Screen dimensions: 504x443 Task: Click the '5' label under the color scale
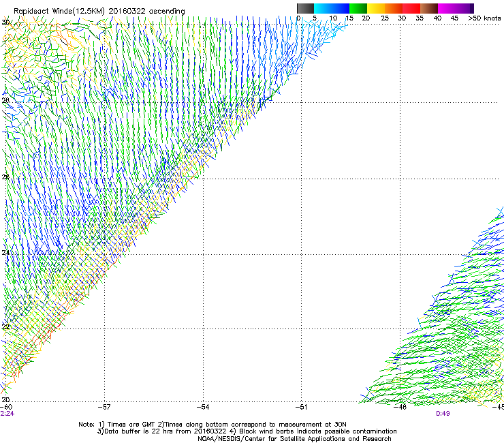pos(315,18)
